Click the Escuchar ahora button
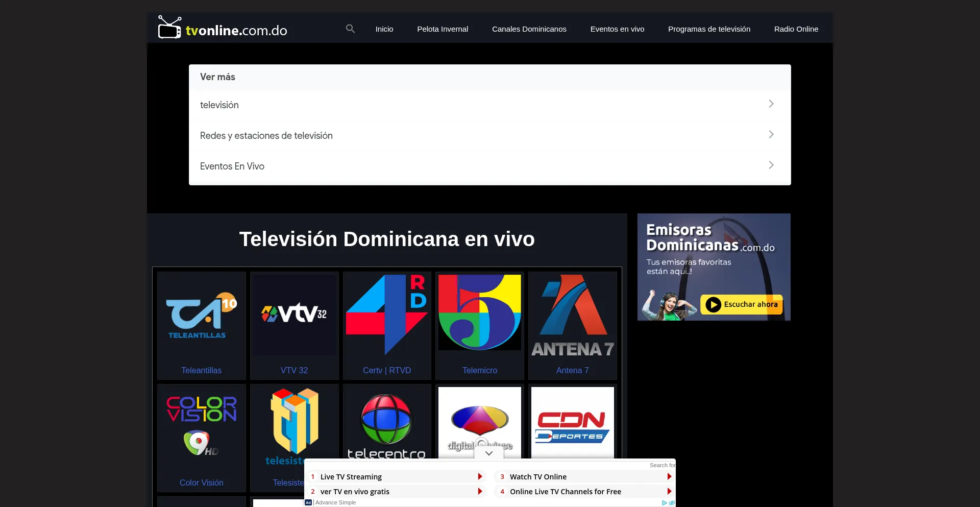 741,304
